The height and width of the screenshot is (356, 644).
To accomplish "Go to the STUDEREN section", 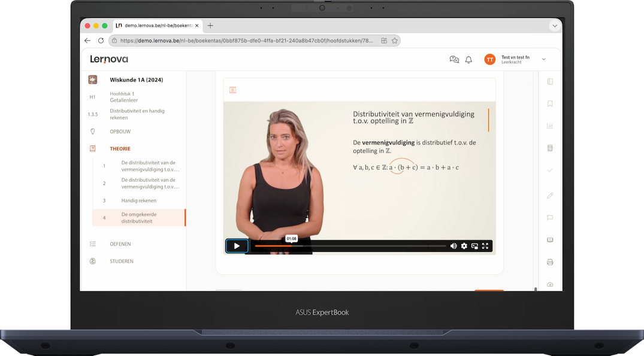I will click(x=121, y=261).
